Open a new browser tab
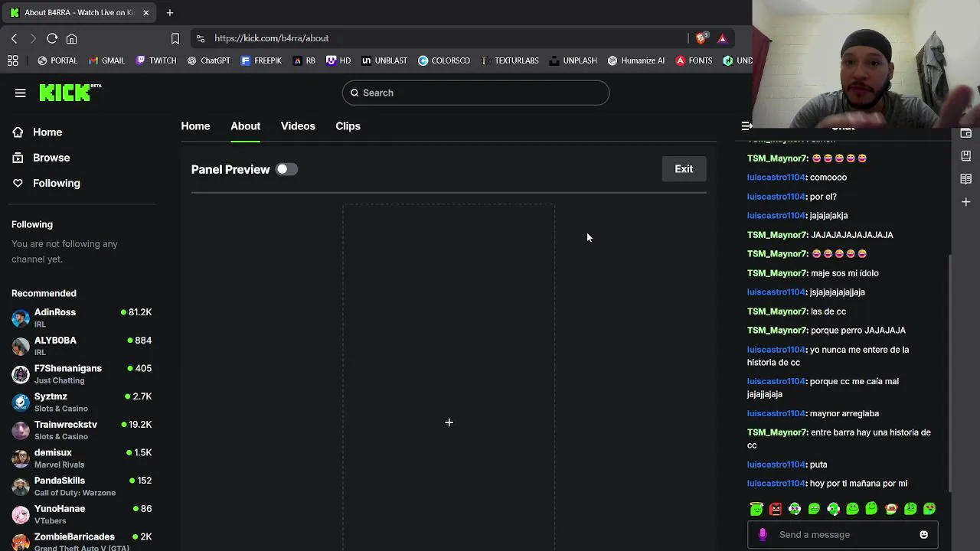The width and height of the screenshot is (980, 551). pyautogui.click(x=170, y=12)
